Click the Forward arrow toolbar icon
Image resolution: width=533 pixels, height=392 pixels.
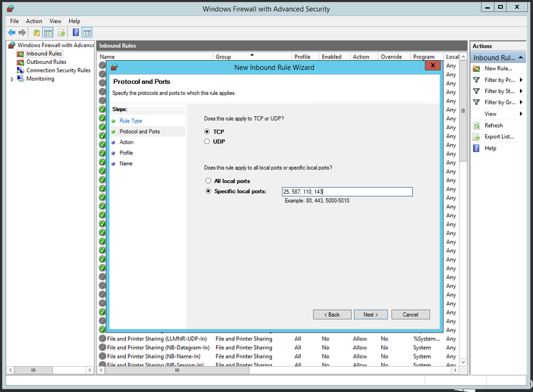click(x=23, y=32)
